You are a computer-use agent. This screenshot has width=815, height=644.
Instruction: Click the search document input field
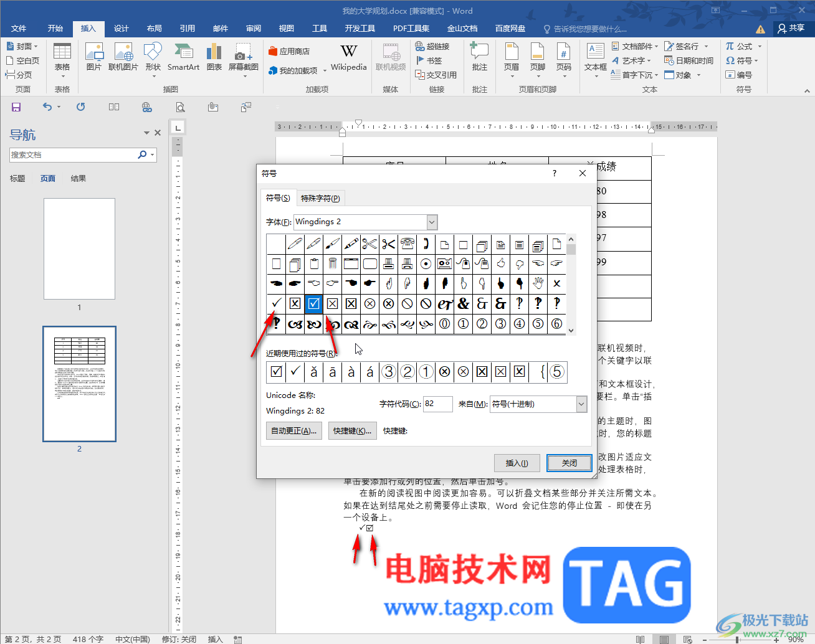pyautogui.click(x=73, y=154)
